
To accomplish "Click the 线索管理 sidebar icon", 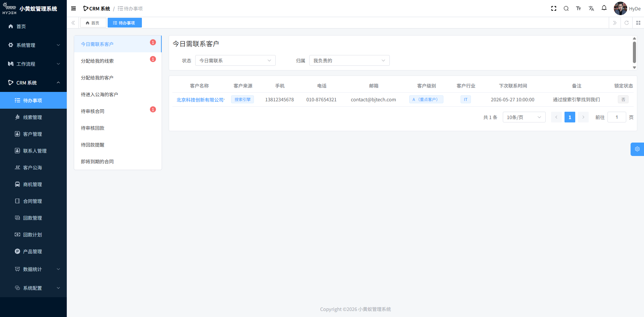I will pyautogui.click(x=17, y=117).
